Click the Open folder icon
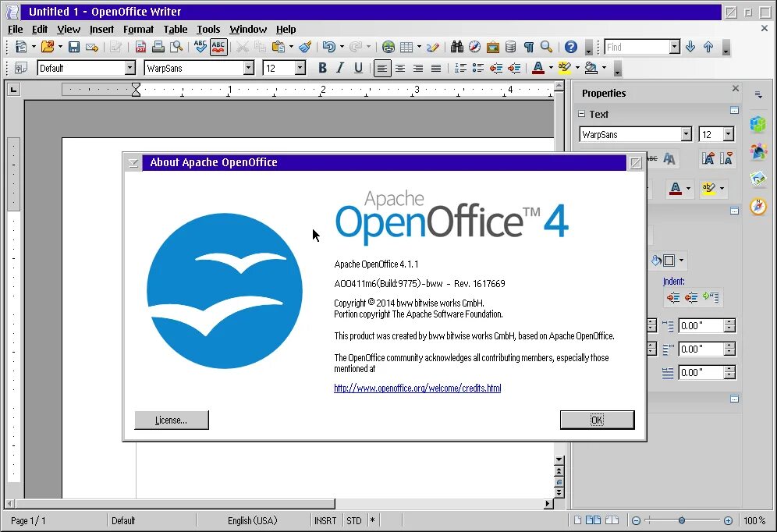The image size is (777, 532). (48, 47)
